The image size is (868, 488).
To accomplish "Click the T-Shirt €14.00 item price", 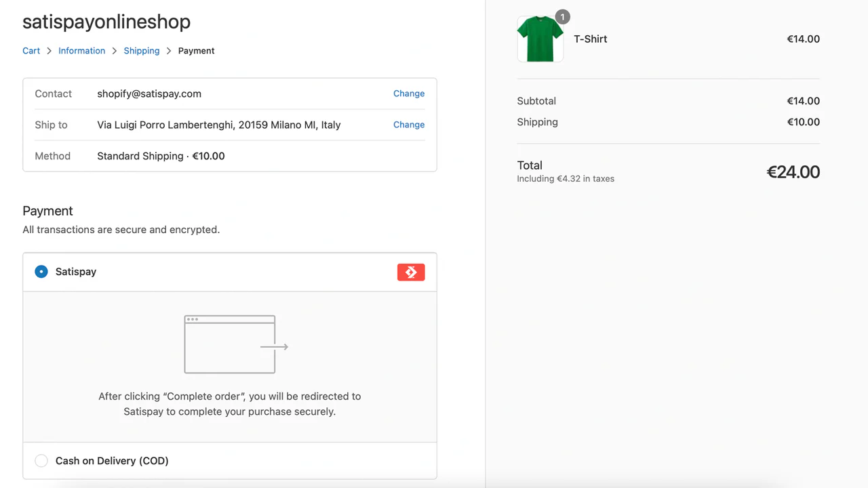I will click(x=804, y=39).
